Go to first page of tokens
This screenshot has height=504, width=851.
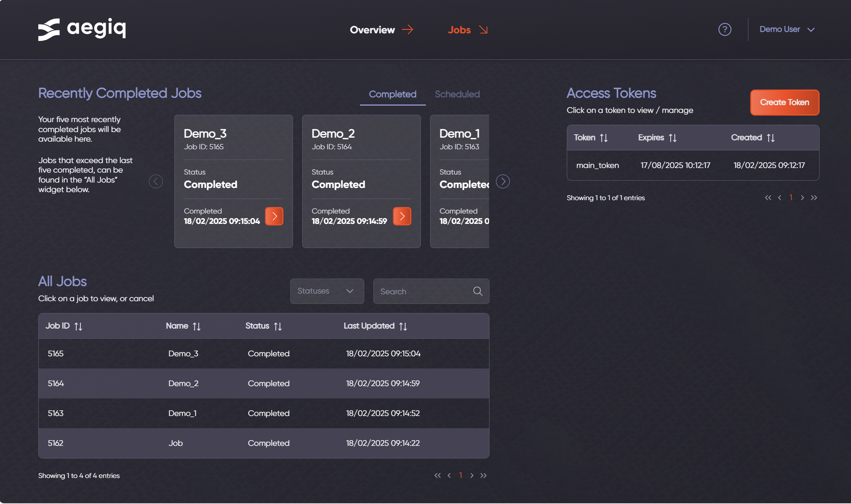click(x=768, y=197)
